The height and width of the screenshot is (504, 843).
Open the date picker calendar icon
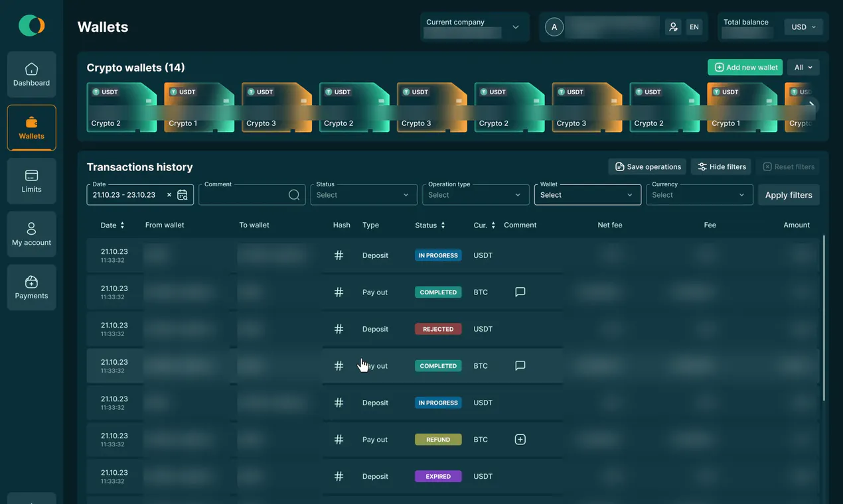point(183,195)
